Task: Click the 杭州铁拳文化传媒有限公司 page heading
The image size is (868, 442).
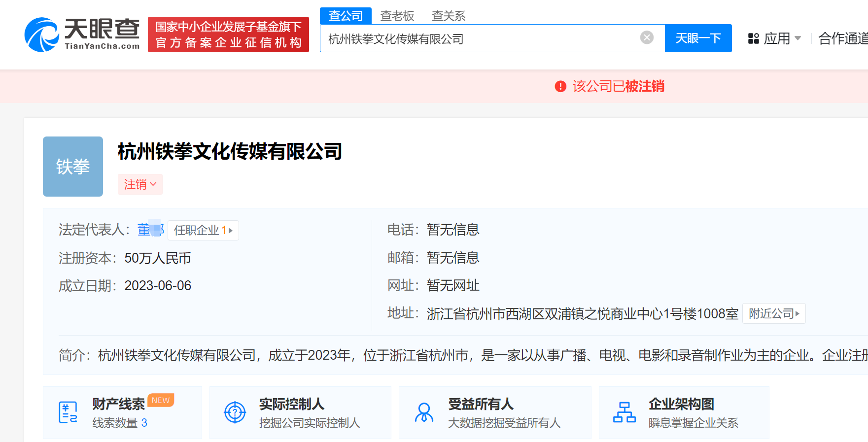Action: (230, 151)
